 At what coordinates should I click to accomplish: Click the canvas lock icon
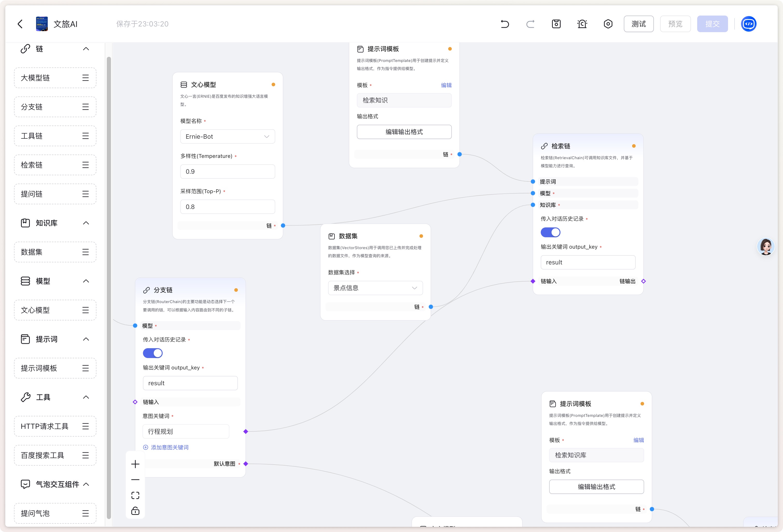pos(135,511)
